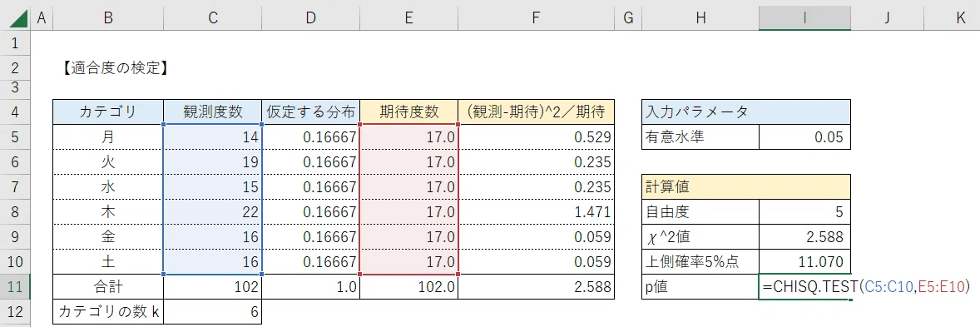Image resolution: width=980 pixels, height=327 pixels.
Task: Click the 計算値 header cell
Action: [746, 187]
